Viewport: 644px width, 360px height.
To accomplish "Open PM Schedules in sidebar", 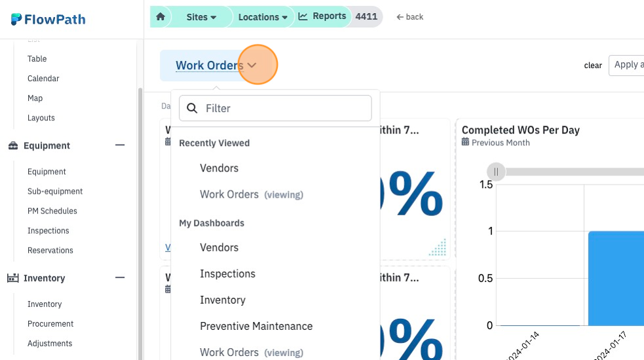I will pos(52,211).
